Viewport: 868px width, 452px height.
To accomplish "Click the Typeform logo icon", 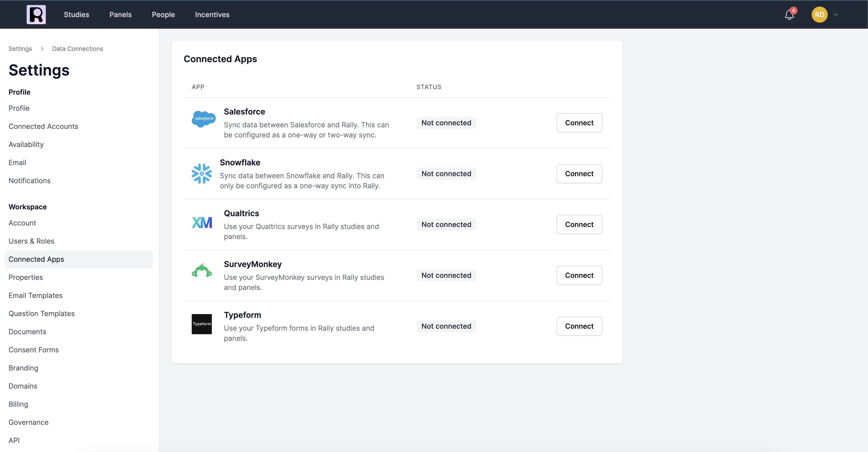I will coord(202,324).
